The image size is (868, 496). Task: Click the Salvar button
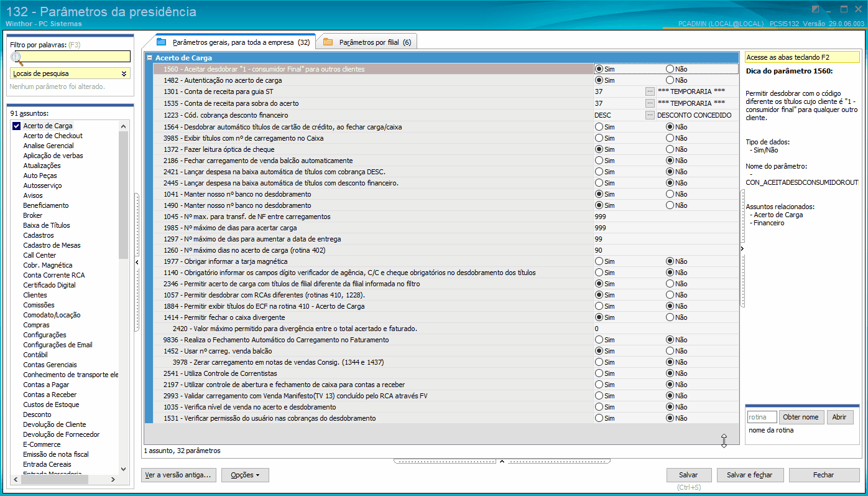689,475
